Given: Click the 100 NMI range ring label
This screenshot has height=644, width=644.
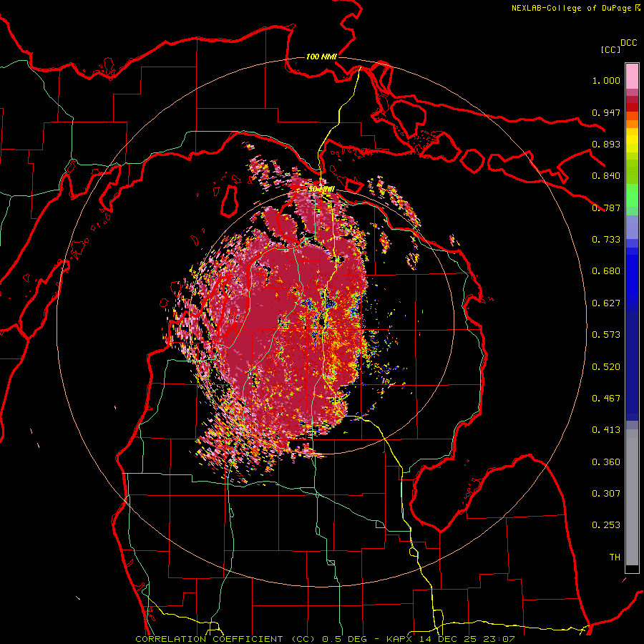Looking at the screenshot, I should [321, 57].
